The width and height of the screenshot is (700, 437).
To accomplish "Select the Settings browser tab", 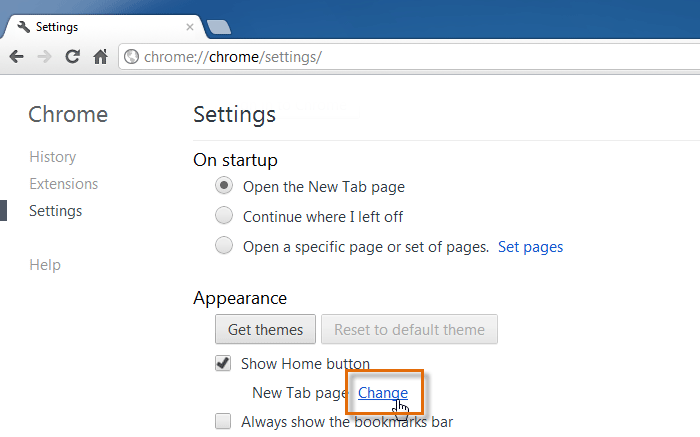I will click(x=105, y=27).
